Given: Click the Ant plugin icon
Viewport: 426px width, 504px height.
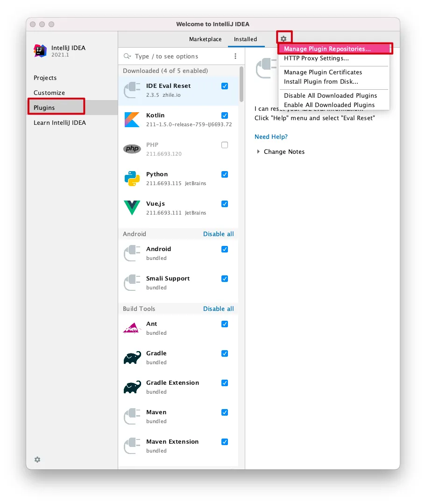Looking at the screenshot, I should [x=132, y=328].
